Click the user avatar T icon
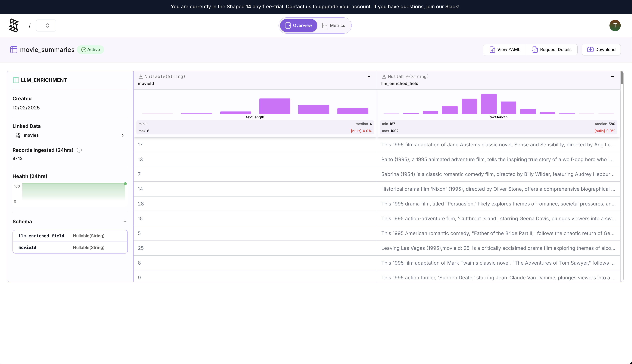Image resolution: width=632 pixels, height=364 pixels. coord(615,26)
